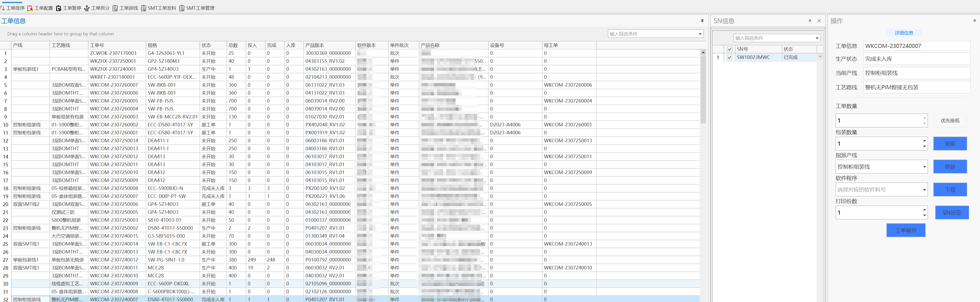Click 更新 button beside 包装数量
Image resolution: width=980 pixels, height=302 pixels.
(x=950, y=144)
